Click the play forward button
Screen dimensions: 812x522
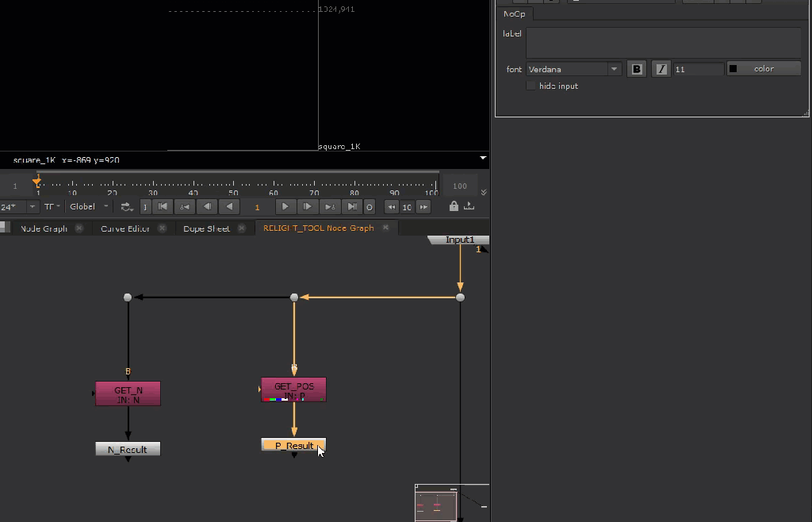(x=285, y=207)
